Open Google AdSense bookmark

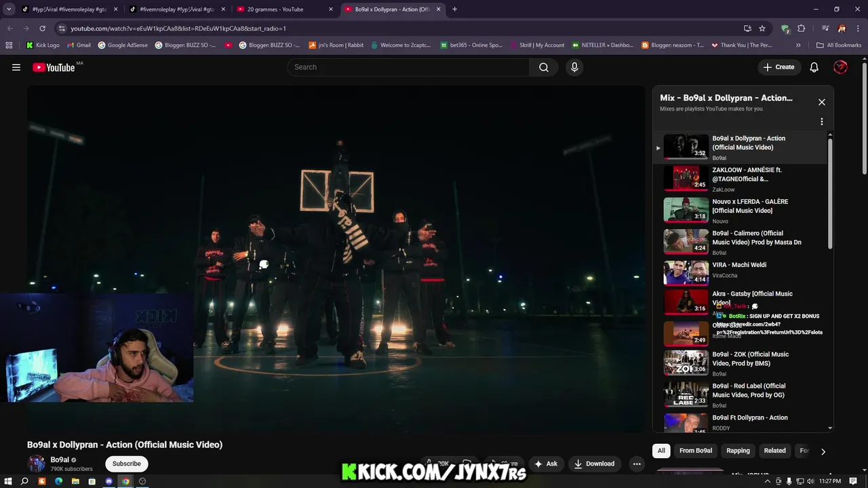(x=123, y=45)
